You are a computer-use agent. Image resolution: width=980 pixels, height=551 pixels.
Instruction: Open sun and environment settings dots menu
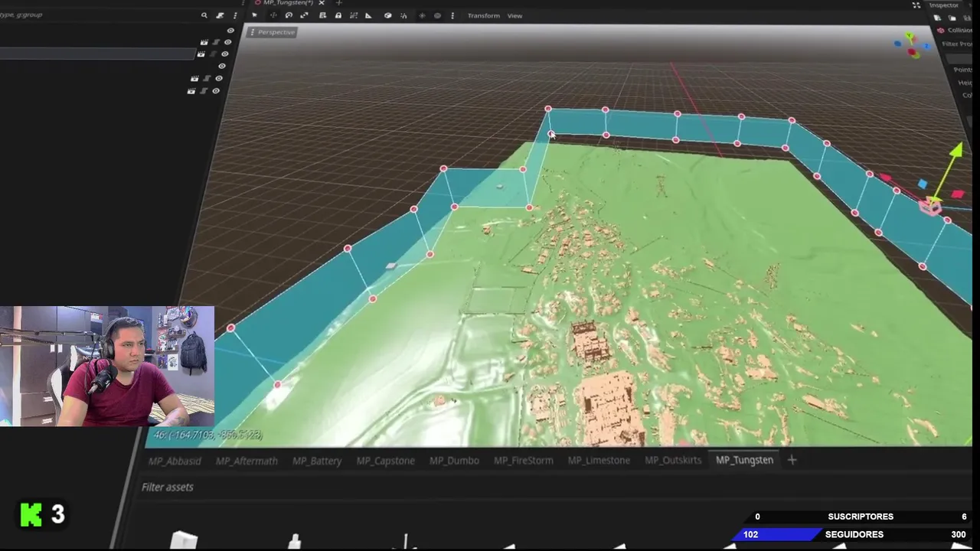coord(452,15)
